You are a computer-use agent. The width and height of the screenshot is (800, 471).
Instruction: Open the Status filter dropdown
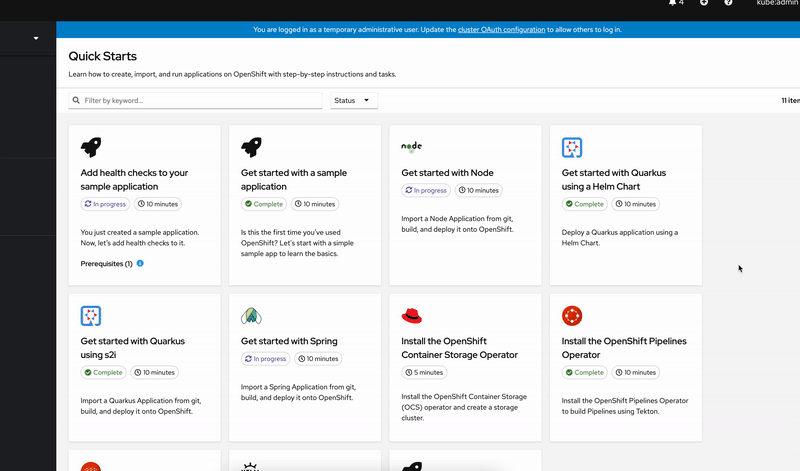pyautogui.click(x=354, y=101)
